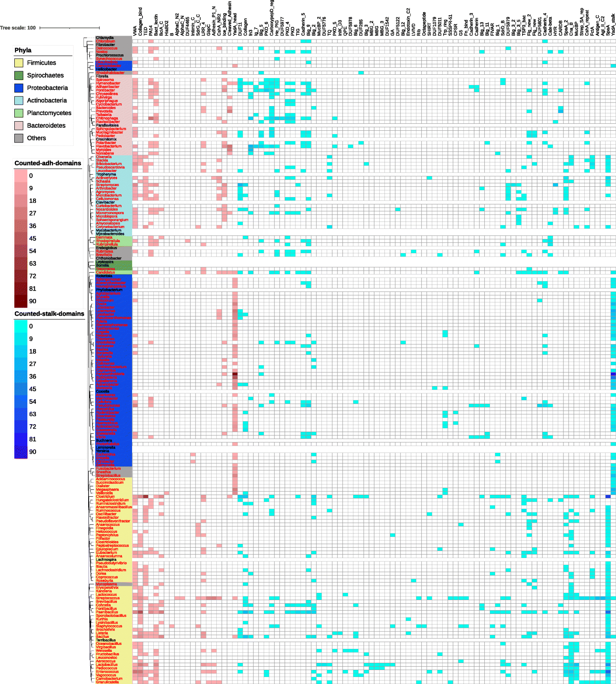Click the 'Counted-adh-domains' legend heading
The width and height of the screenshot is (616, 684).
pos(48,163)
